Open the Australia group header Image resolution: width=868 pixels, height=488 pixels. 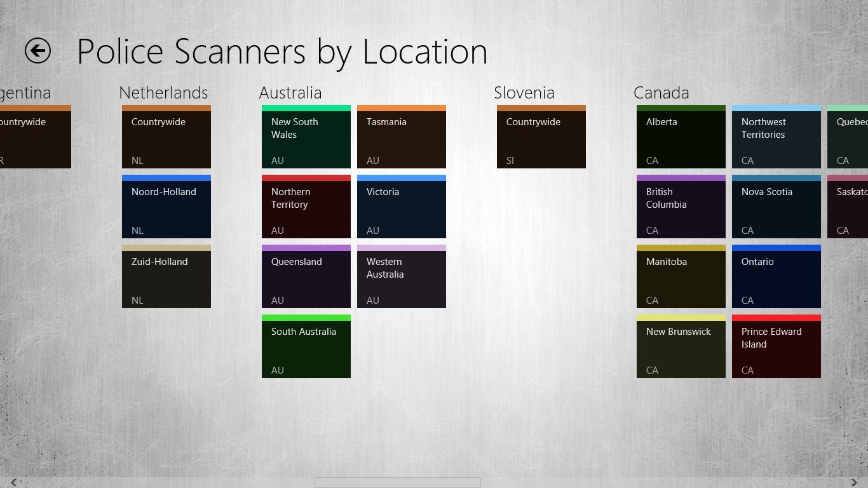tap(290, 93)
